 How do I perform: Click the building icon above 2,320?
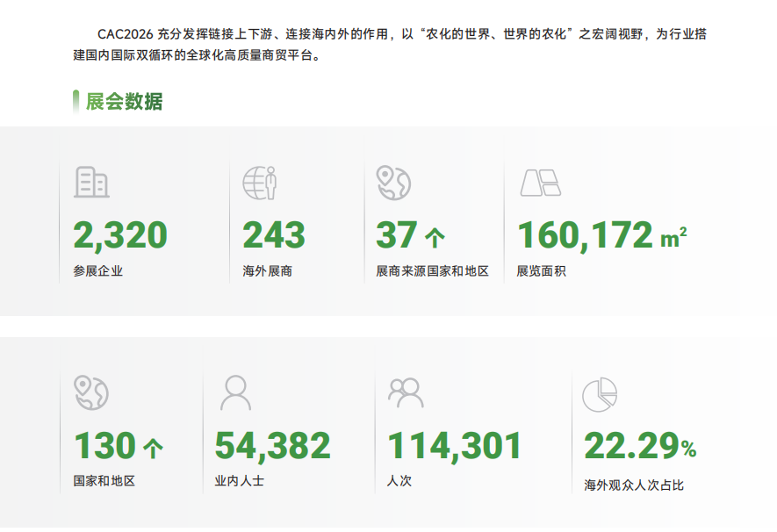click(91, 182)
